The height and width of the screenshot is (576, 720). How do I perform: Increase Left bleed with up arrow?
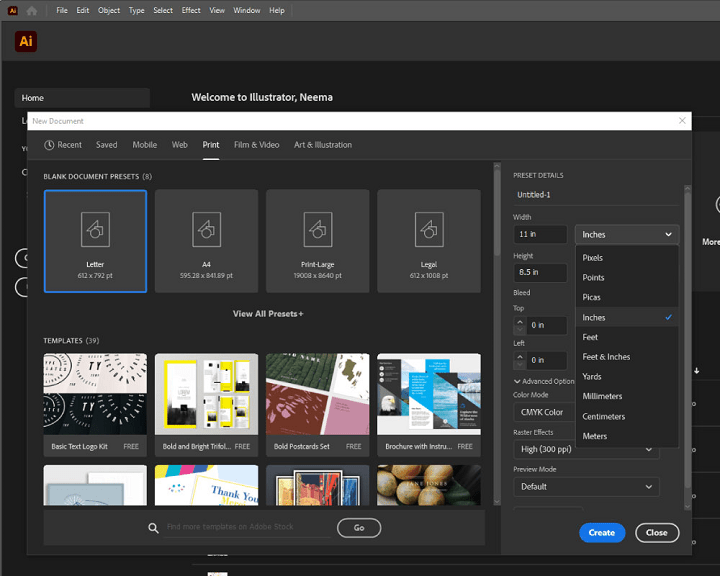tap(520, 356)
